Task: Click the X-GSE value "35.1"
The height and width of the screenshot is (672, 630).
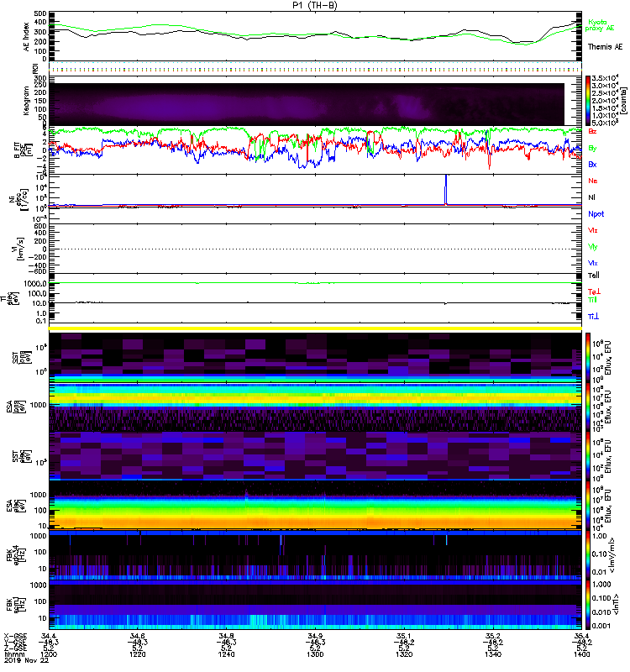Action: click(x=404, y=636)
